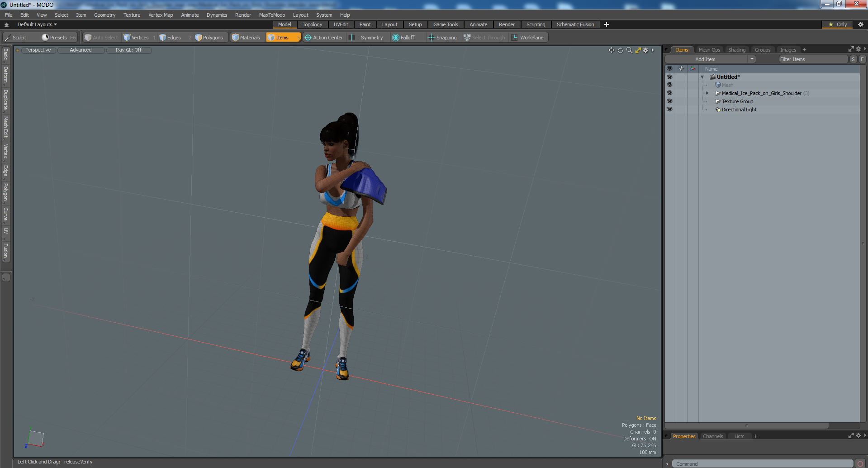Click the Untitled scene clapperboard icon
The width and height of the screenshot is (868, 468).
[712, 77]
